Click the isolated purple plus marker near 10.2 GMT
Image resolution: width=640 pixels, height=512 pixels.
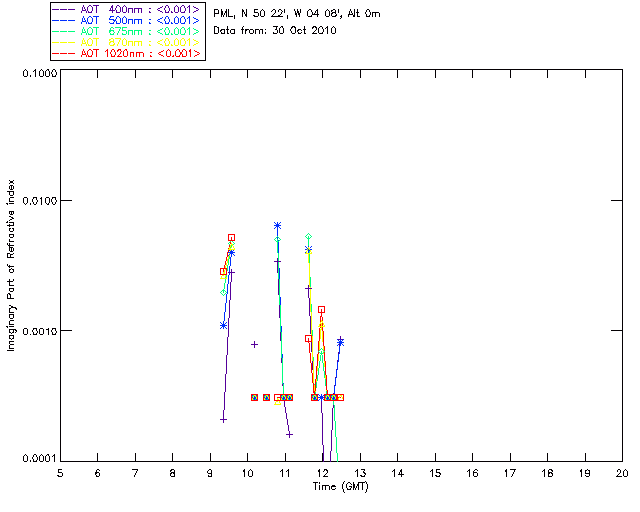(254, 345)
